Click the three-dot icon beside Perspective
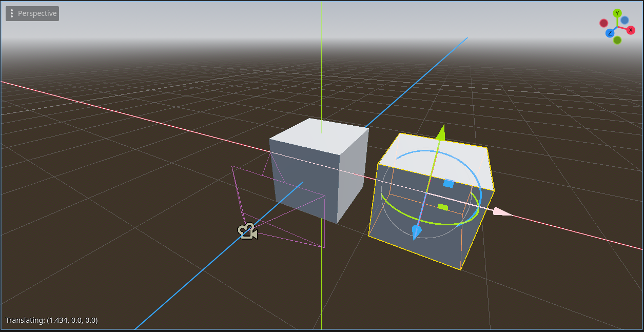The height and width of the screenshot is (332, 644). tap(11, 13)
